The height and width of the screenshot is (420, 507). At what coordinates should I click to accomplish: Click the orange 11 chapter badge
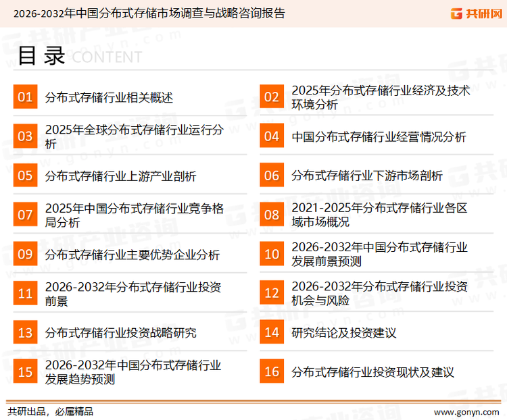(25, 293)
